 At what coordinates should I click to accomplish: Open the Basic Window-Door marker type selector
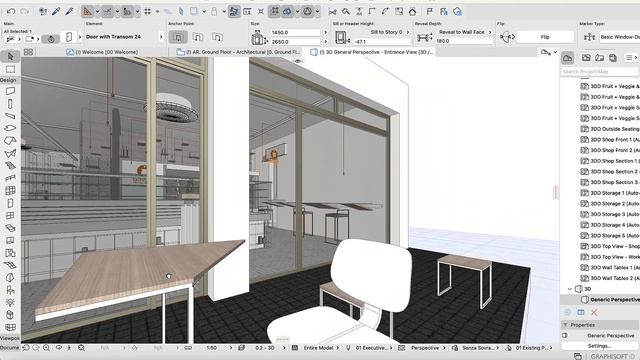619,37
